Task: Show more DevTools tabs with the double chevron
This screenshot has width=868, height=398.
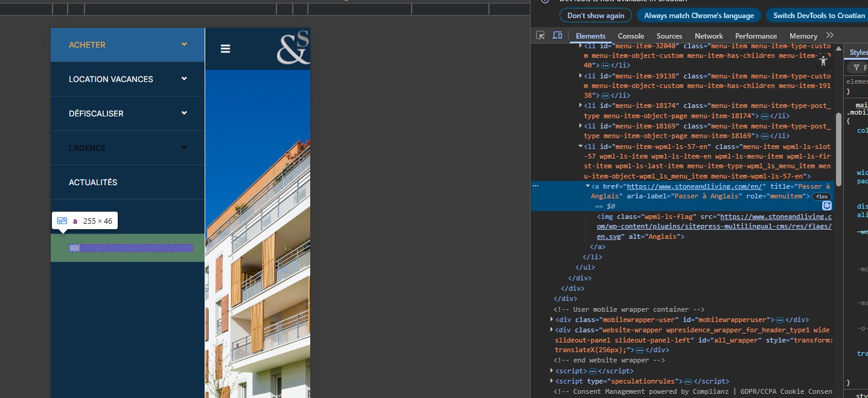Action: coord(830,36)
